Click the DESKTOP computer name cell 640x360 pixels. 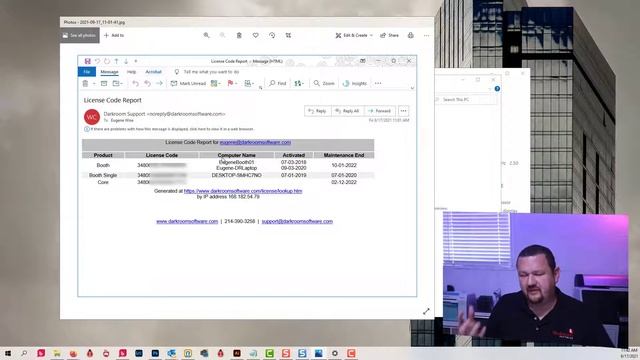(x=236, y=175)
